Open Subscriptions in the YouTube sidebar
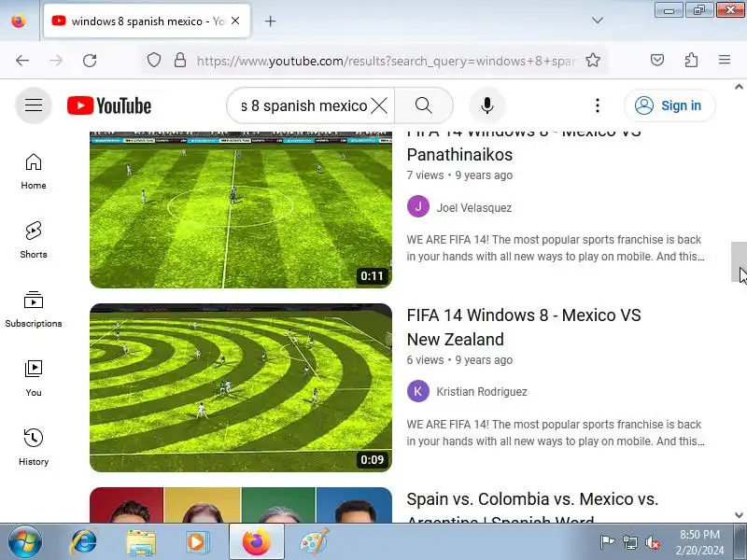The width and height of the screenshot is (747, 560). point(34,310)
